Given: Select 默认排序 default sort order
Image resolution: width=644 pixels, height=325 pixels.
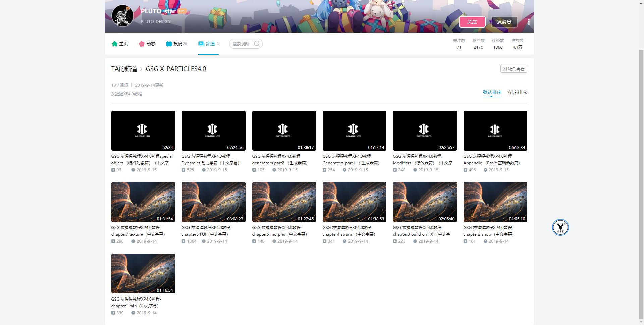Looking at the screenshot, I should click(x=492, y=92).
